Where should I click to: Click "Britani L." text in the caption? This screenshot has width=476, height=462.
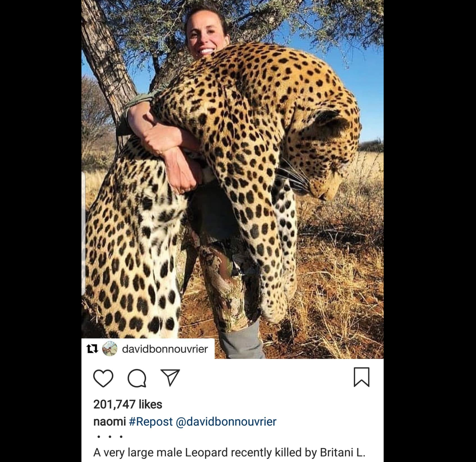coord(342,452)
